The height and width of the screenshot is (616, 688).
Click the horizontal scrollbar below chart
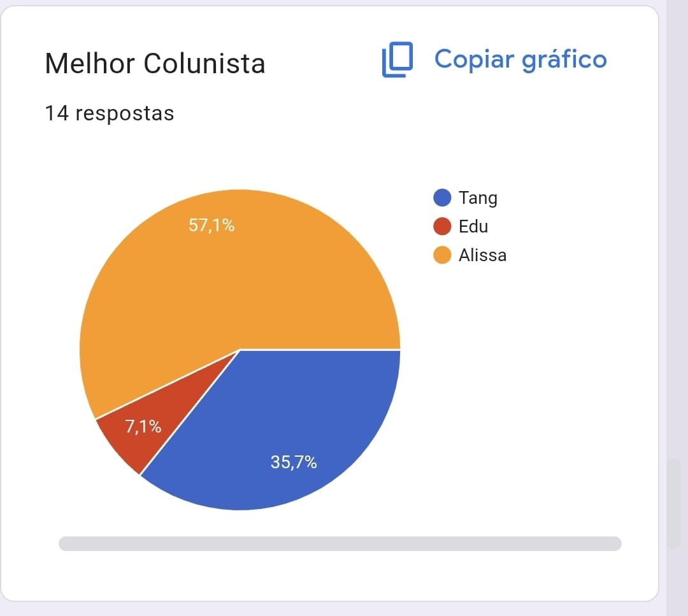(x=340, y=543)
